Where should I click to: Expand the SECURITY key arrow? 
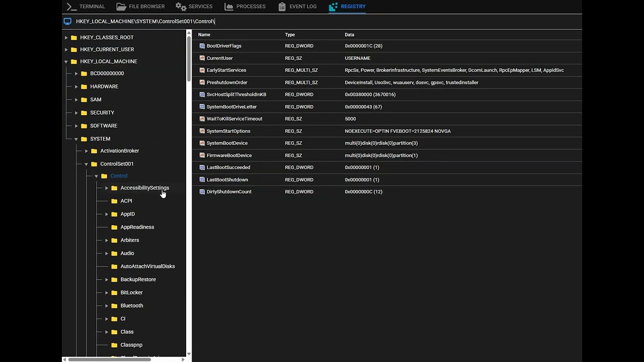tap(76, 113)
